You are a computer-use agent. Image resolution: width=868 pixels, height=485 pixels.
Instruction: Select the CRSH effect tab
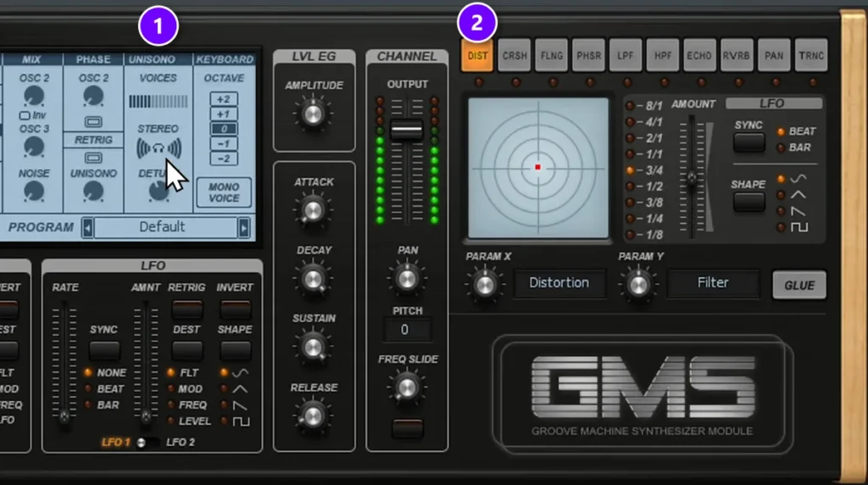[515, 55]
